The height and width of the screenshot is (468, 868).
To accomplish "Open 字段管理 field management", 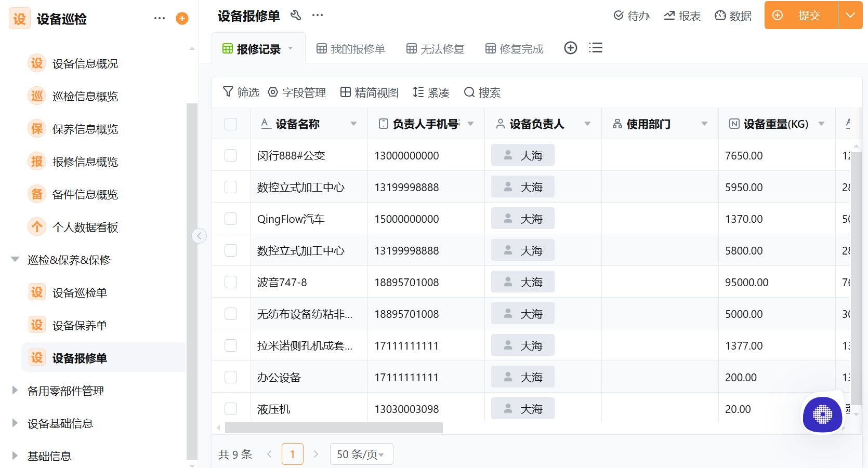I will (297, 92).
